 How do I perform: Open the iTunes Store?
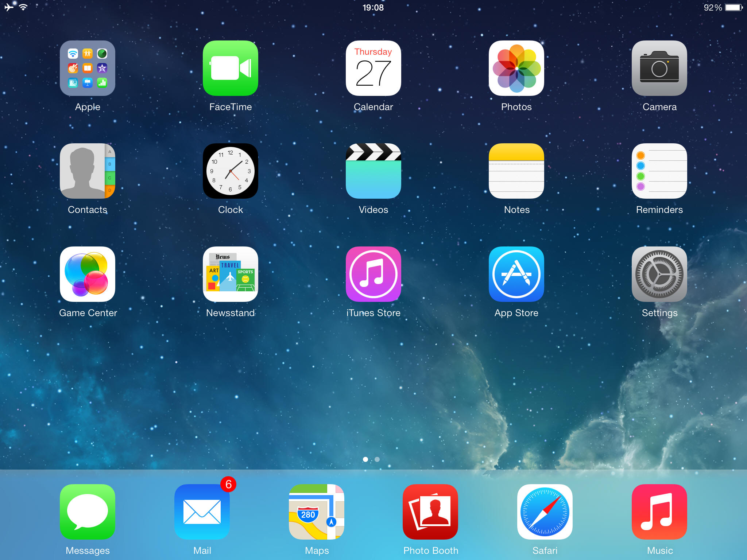373,274
